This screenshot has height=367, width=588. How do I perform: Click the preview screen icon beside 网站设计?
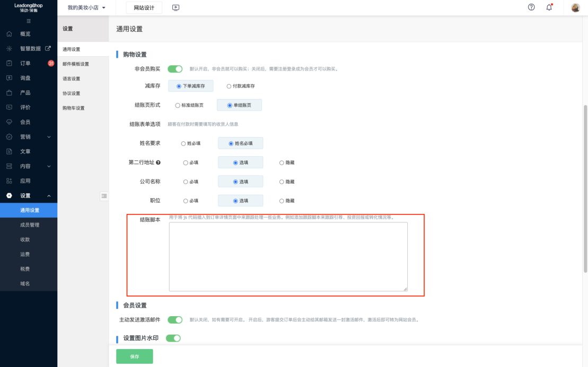tap(176, 8)
